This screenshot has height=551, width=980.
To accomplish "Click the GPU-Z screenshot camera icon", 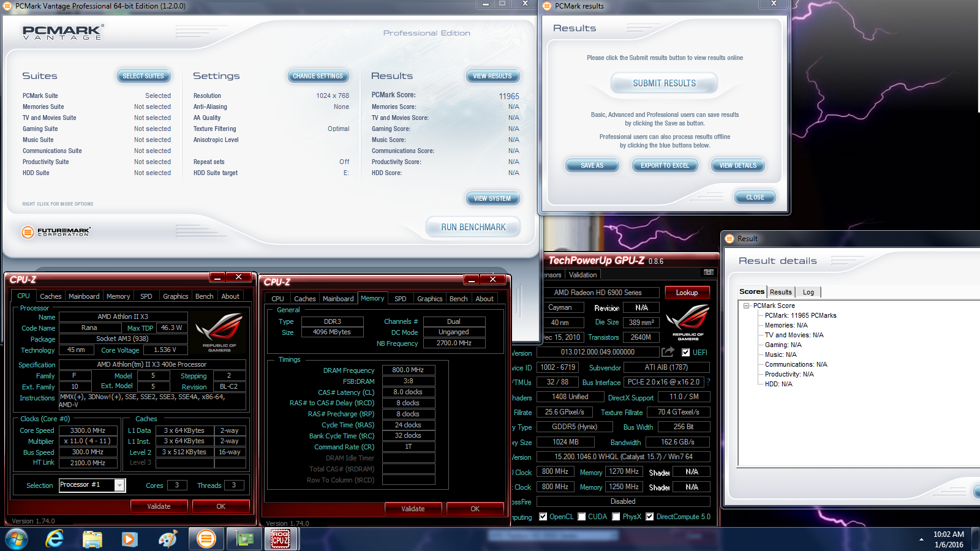I will [x=709, y=272].
